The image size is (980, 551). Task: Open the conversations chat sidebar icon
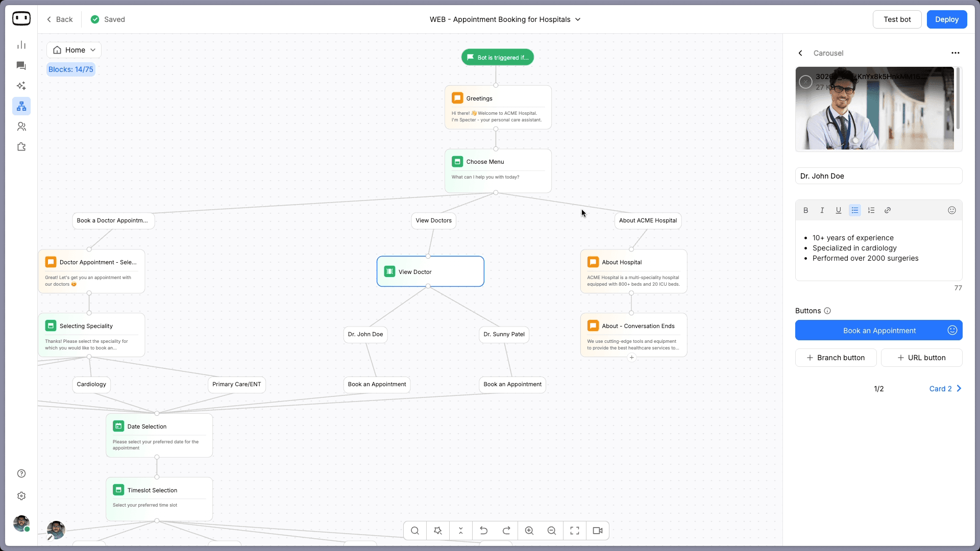coord(21,66)
